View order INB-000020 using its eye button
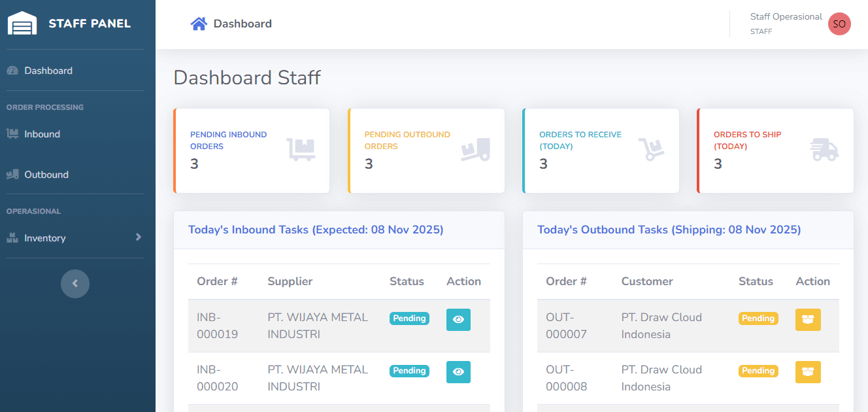868x412 pixels. point(458,371)
